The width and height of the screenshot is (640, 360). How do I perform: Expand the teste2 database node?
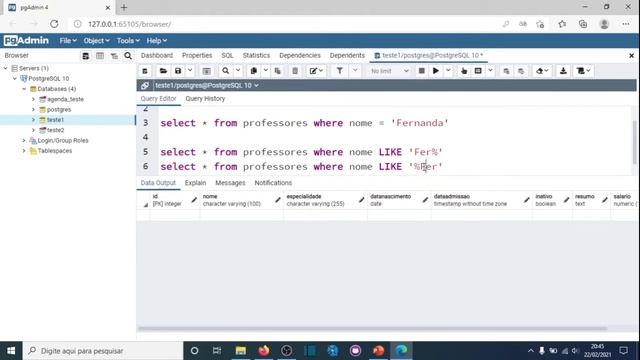coord(33,130)
